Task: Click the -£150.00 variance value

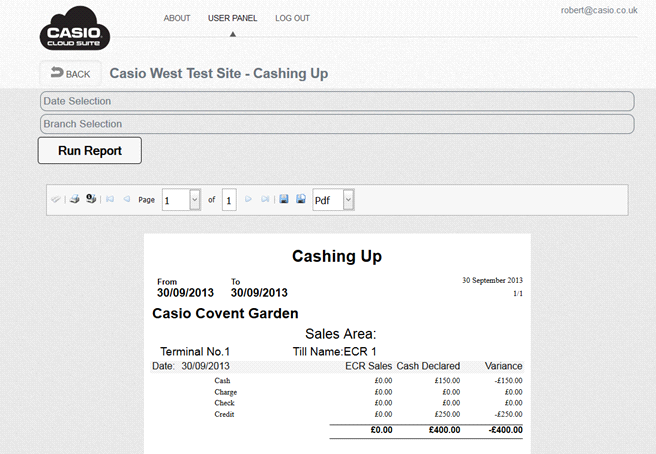Action: click(x=508, y=381)
